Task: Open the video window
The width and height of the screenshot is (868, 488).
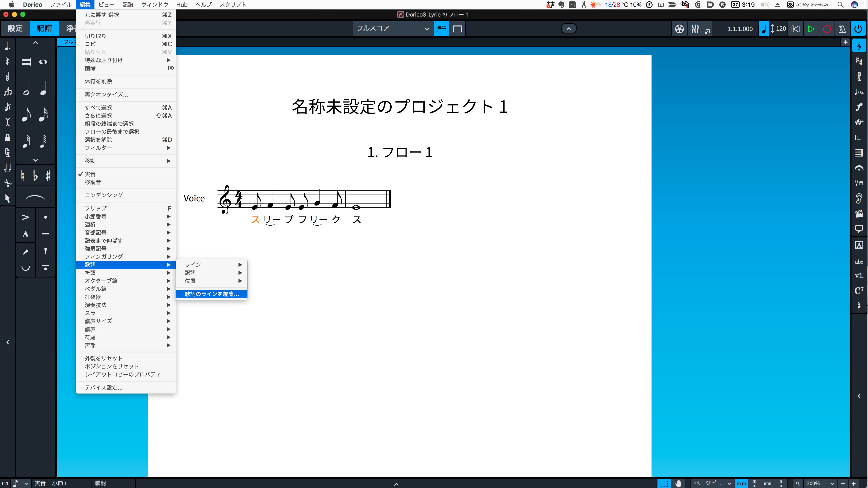Action: (680, 29)
